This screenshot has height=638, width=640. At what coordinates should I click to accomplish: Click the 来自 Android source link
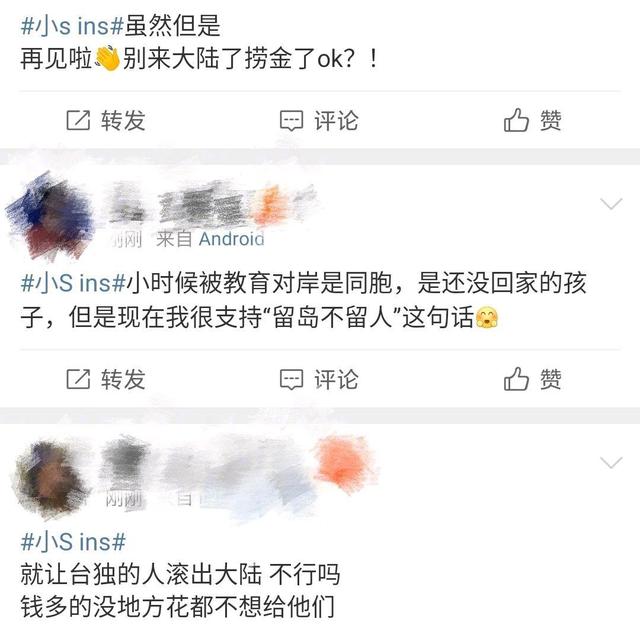click(x=210, y=239)
